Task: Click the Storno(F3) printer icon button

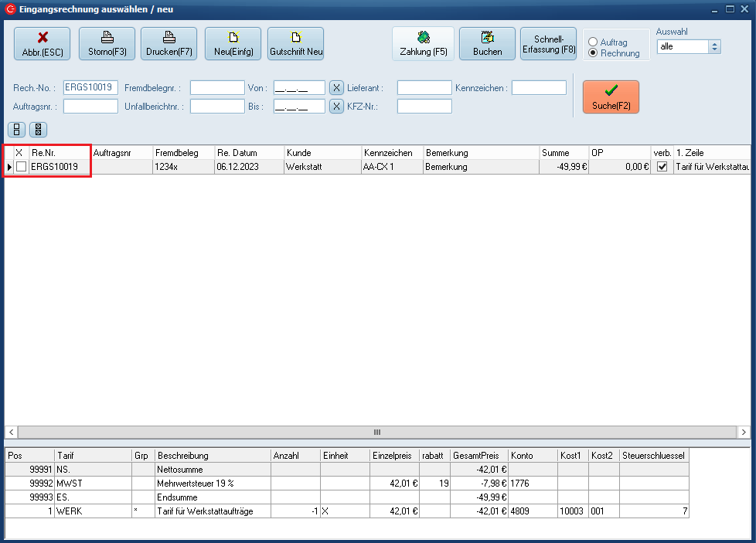Action: (x=107, y=44)
